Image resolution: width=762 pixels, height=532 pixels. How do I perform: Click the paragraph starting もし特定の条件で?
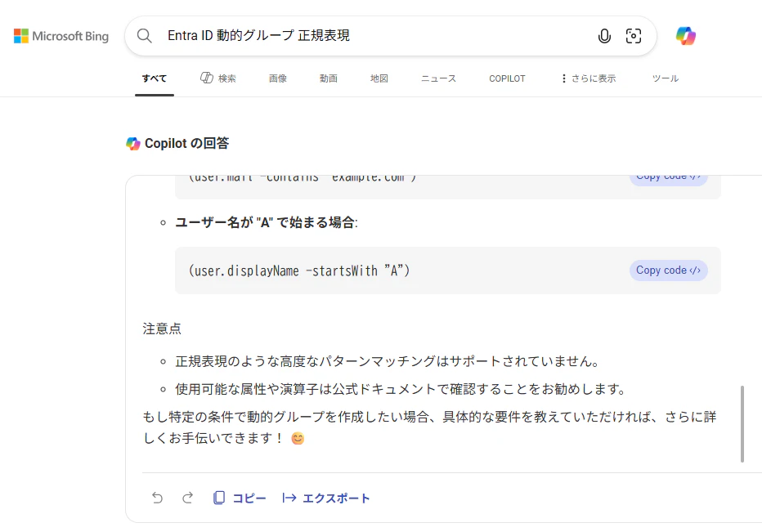429,427
